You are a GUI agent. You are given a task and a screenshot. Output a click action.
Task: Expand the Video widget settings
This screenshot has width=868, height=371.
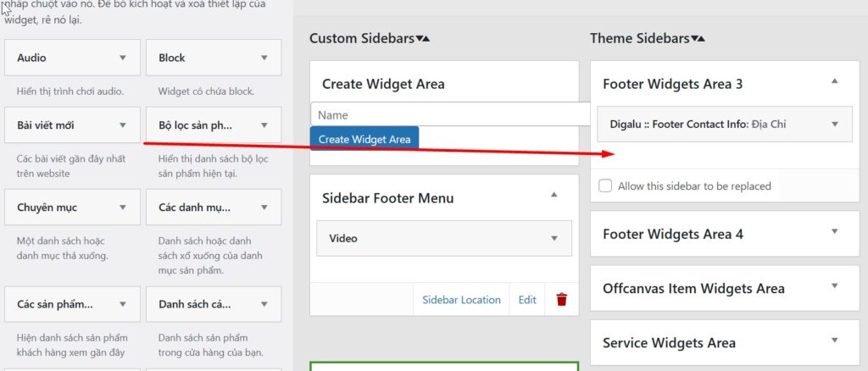click(x=554, y=239)
